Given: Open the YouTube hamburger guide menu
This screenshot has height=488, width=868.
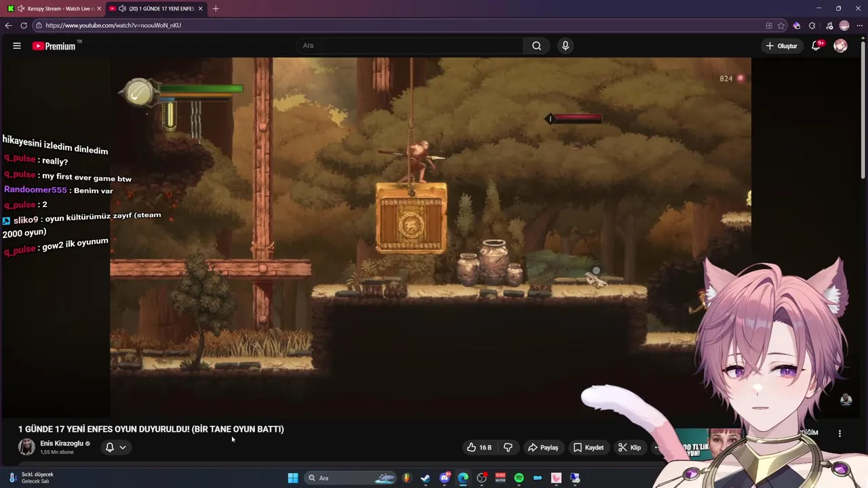Looking at the screenshot, I should (x=17, y=46).
